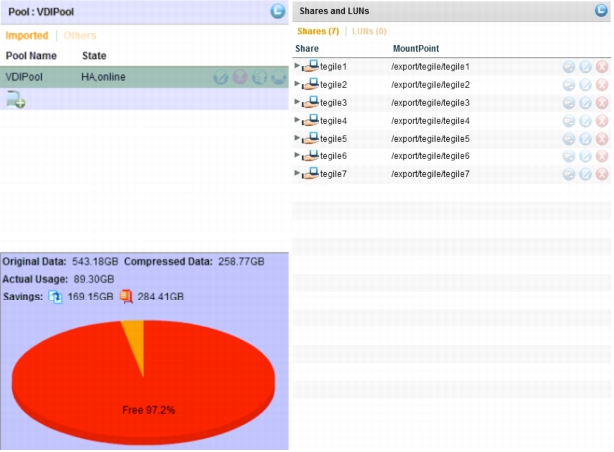Delete the tegile7 share

point(602,174)
